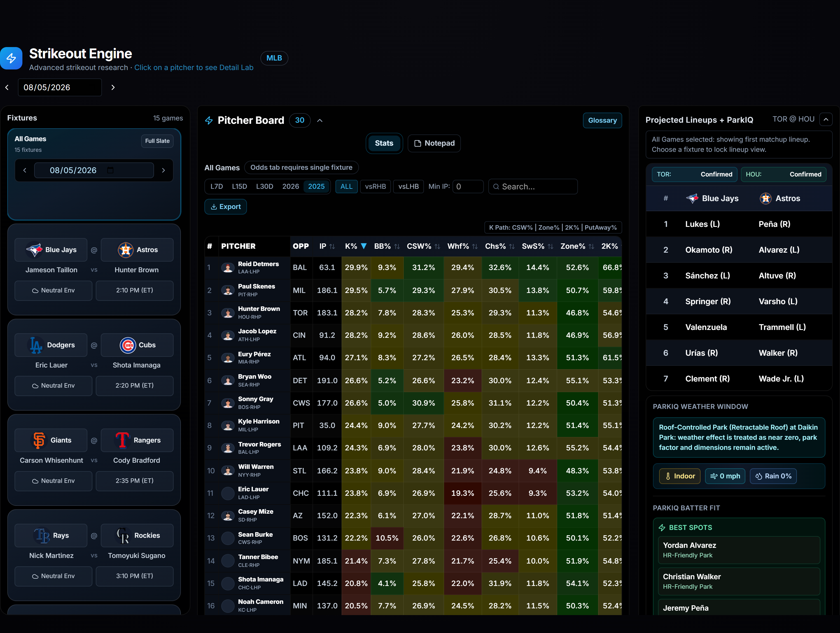Select 2026 season filter
Screen dimensions: 840x633
click(x=291, y=187)
